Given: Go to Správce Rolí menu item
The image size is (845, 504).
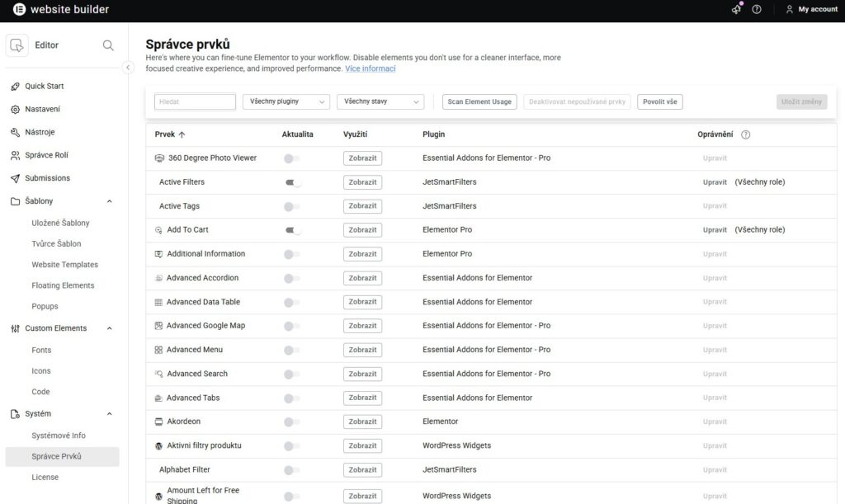Looking at the screenshot, I should (46, 155).
